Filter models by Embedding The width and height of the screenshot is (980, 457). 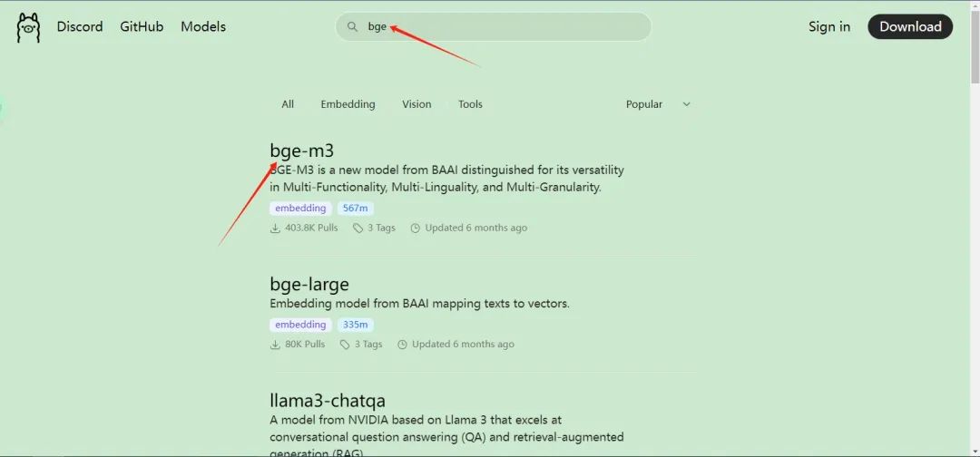coord(348,104)
